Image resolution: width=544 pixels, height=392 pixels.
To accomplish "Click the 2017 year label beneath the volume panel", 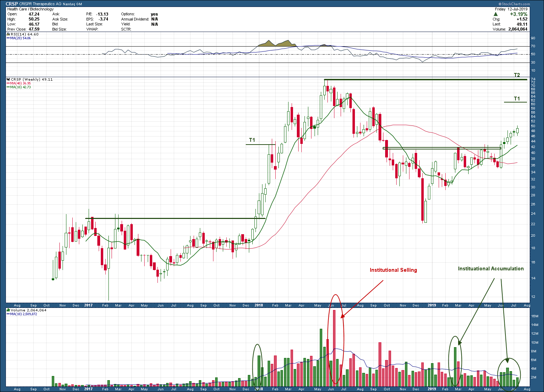I will pyautogui.click(x=88, y=389).
